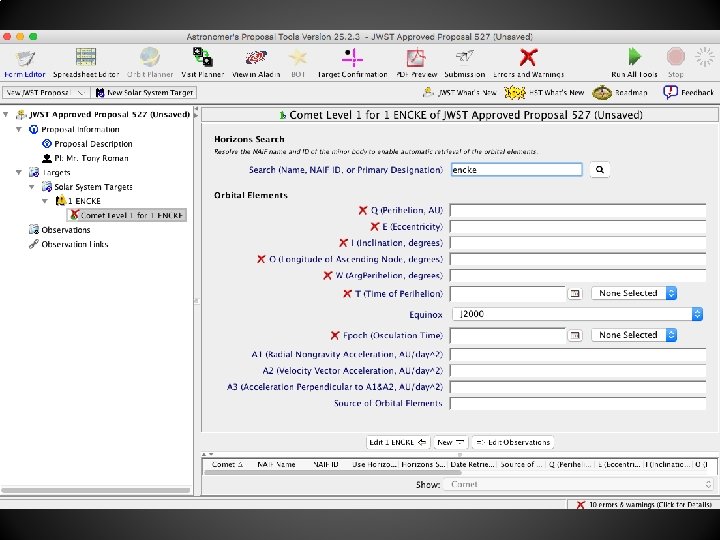Click the Horizons search input field
Screen dimensions: 720x540
click(x=517, y=169)
